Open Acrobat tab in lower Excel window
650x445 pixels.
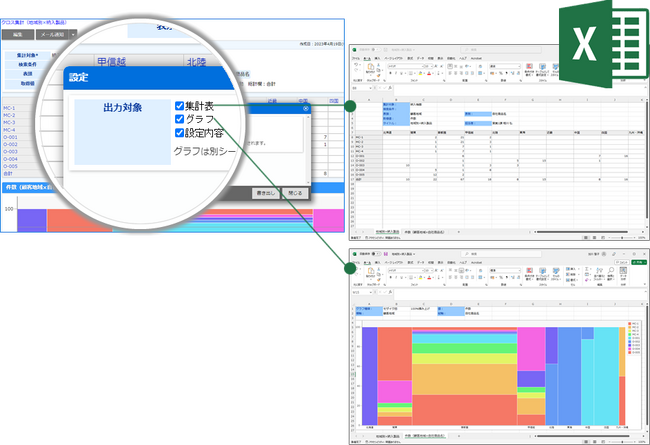pyautogui.click(x=476, y=263)
